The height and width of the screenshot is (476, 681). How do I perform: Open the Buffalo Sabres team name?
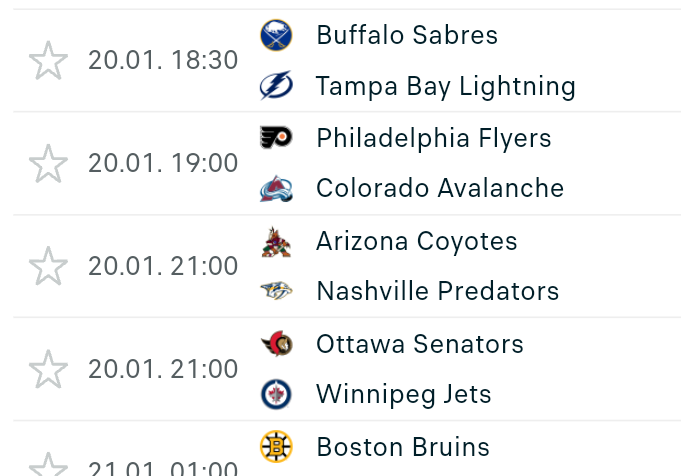point(407,35)
